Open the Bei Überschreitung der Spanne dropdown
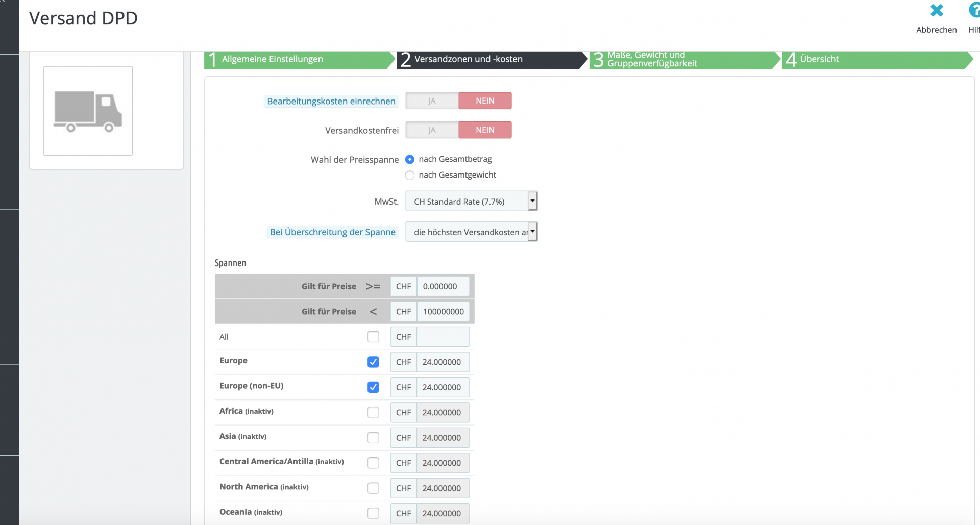 pos(472,232)
